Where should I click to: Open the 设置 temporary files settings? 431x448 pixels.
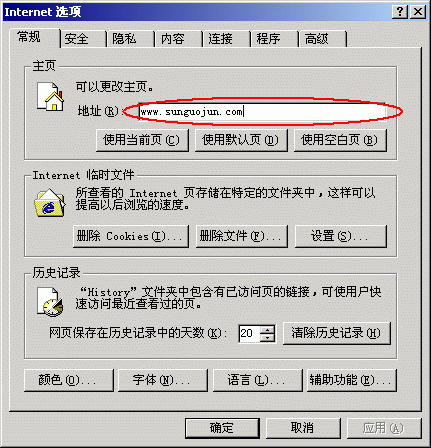[341, 236]
